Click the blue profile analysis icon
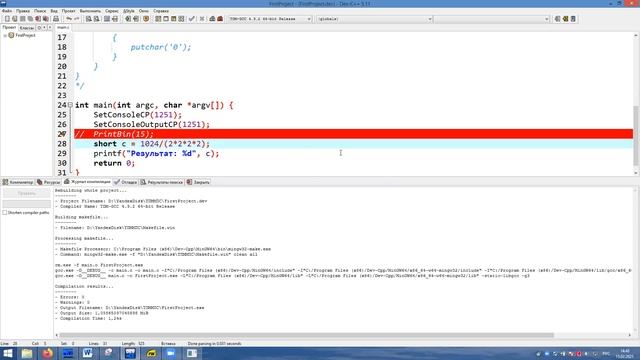 pos(212,19)
